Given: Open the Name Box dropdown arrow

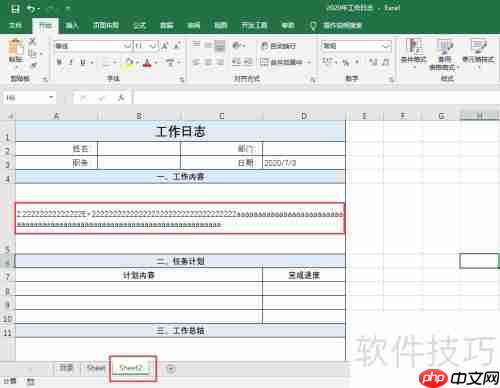Looking at the screenshot, I should [51, 97].
